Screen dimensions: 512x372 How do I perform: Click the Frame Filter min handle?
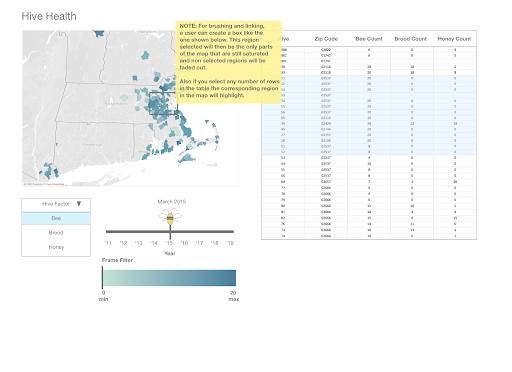pyautogui.click(x=102, y=278)
